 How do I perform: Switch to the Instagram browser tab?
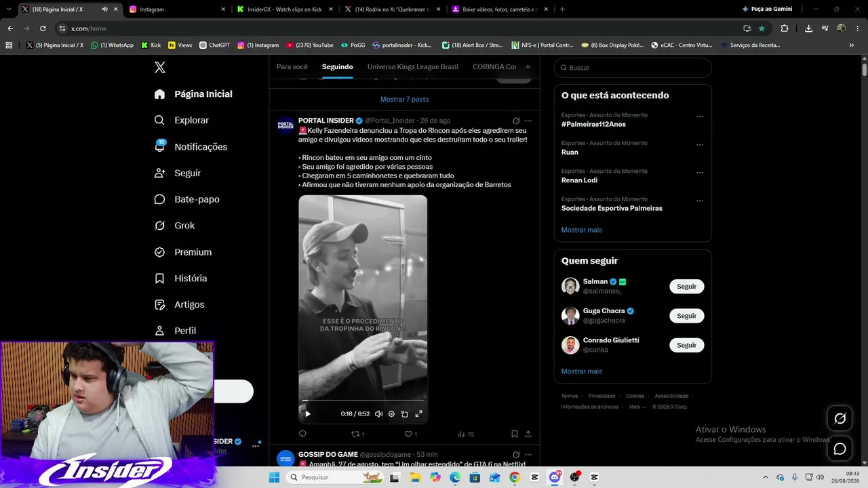pos(176,9)
